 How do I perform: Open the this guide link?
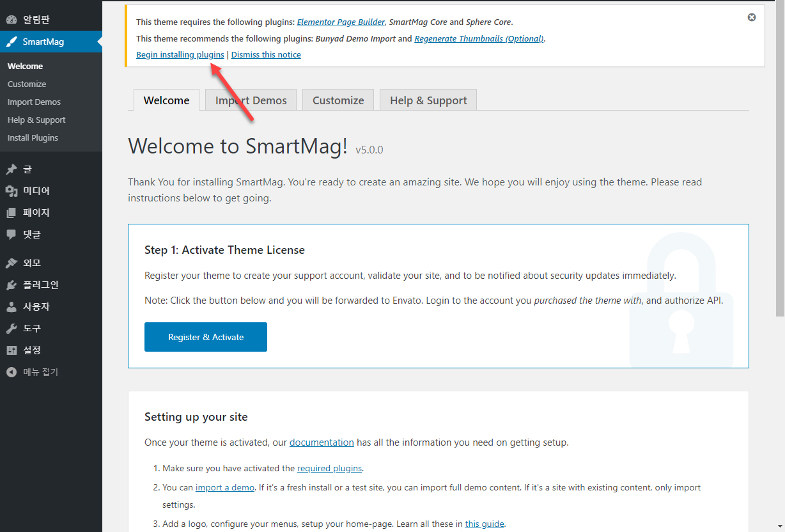click(485, 524)
